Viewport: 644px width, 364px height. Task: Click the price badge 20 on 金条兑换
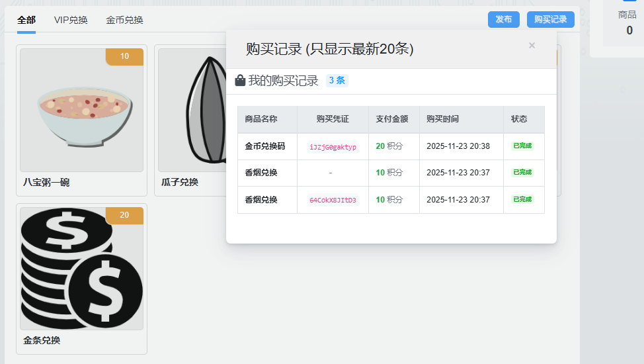(124, 215)
